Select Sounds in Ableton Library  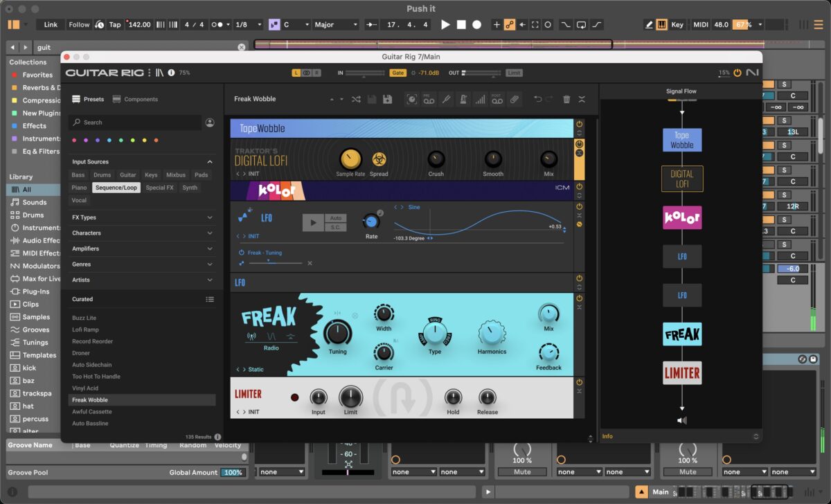tap(35, 202)
